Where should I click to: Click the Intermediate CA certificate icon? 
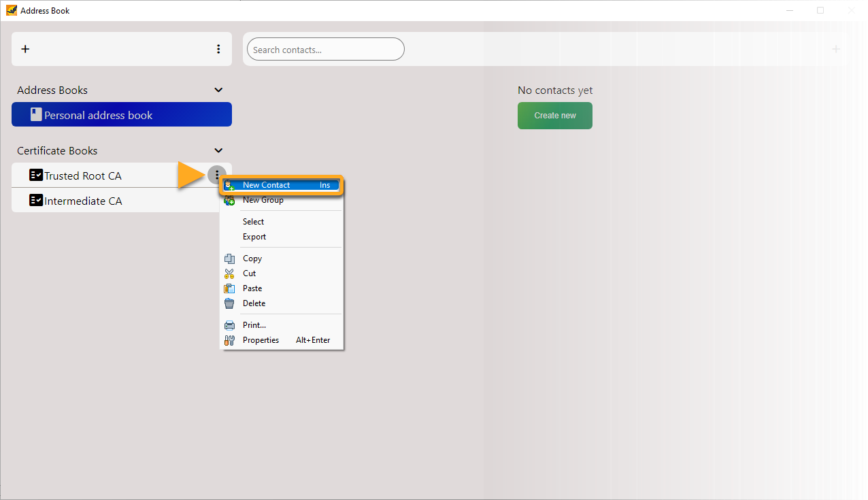point(36,201)
